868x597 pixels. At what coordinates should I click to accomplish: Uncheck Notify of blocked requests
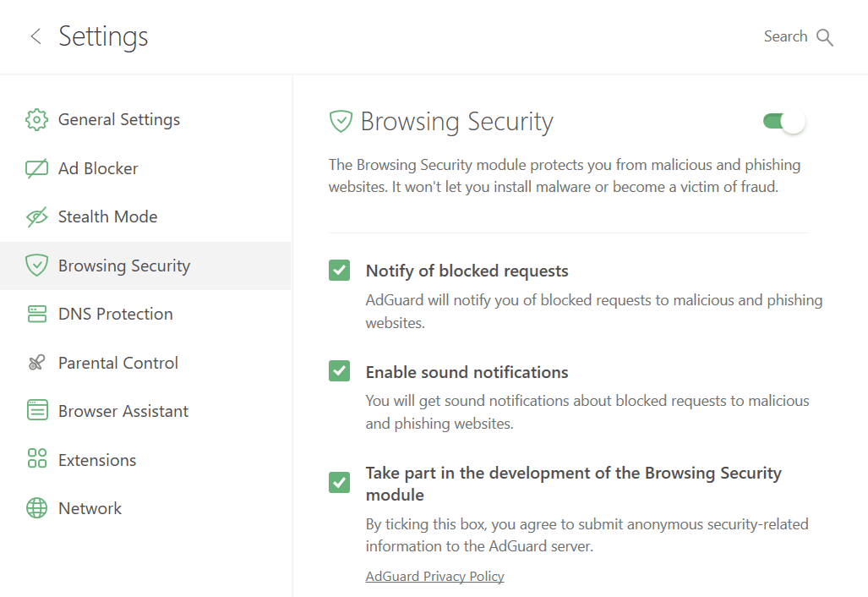click(x=339, y=271)
